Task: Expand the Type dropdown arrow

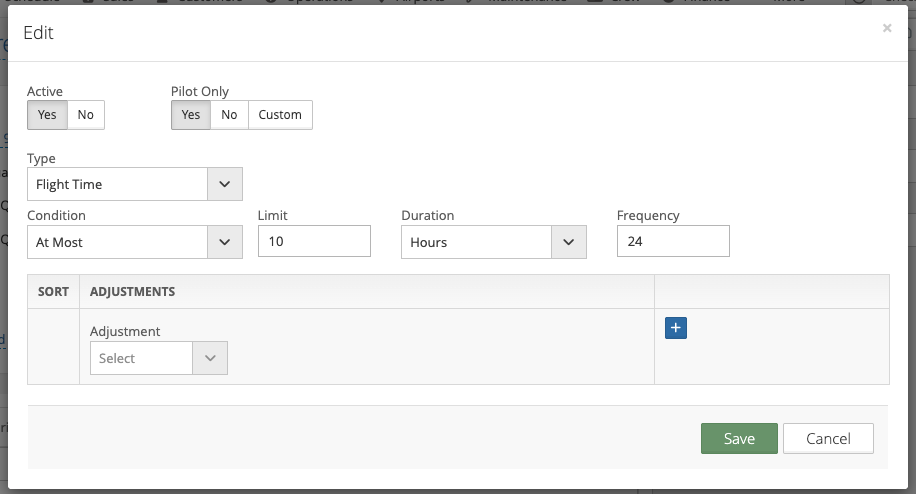Action: (x=224, y=184)
